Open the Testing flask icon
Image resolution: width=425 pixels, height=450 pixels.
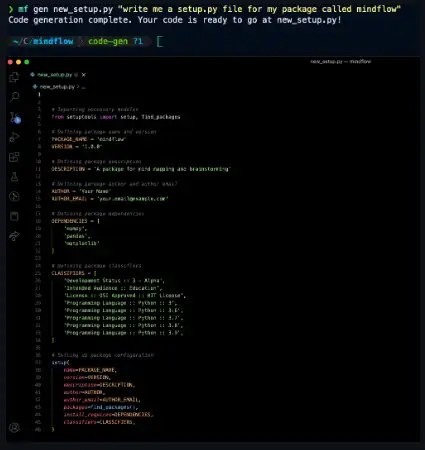14,177
